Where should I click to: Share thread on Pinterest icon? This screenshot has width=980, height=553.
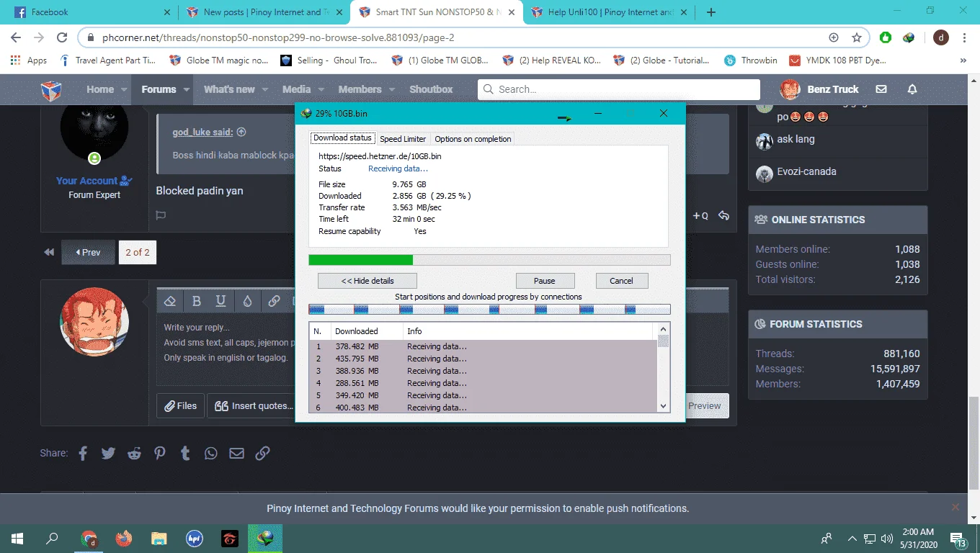(x=159, y=453)
